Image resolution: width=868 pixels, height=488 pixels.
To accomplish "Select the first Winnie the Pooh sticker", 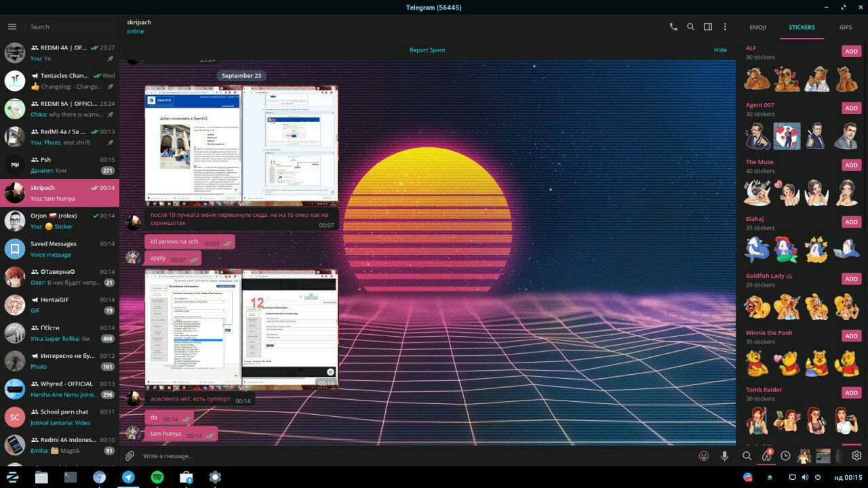I will (757, 363).
